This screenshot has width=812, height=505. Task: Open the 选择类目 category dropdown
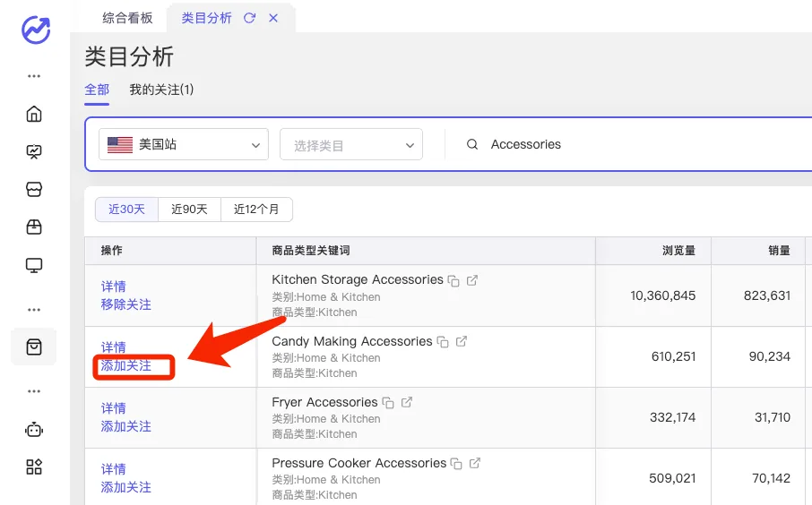[351, 144]
